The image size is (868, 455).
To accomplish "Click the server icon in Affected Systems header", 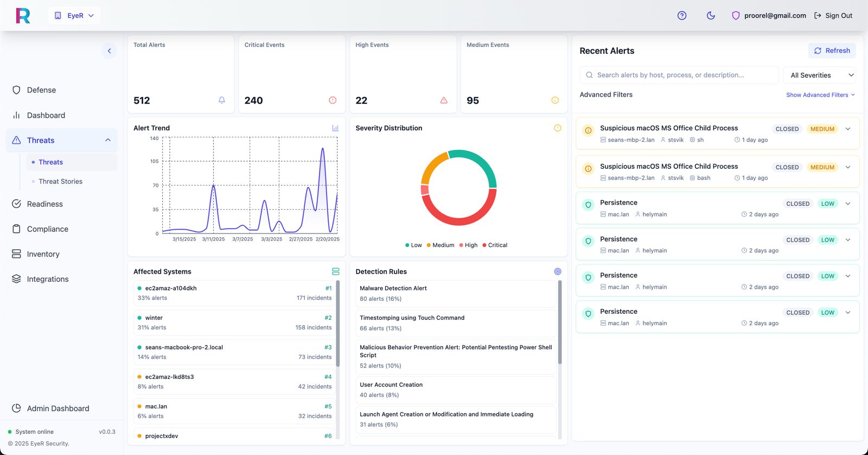I will (335, 271).
